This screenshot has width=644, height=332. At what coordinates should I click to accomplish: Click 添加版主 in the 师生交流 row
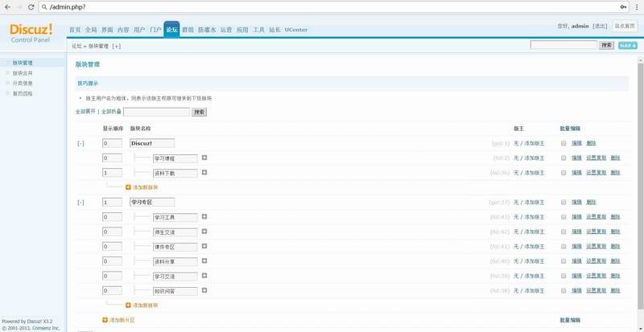[x=535, y=232]
